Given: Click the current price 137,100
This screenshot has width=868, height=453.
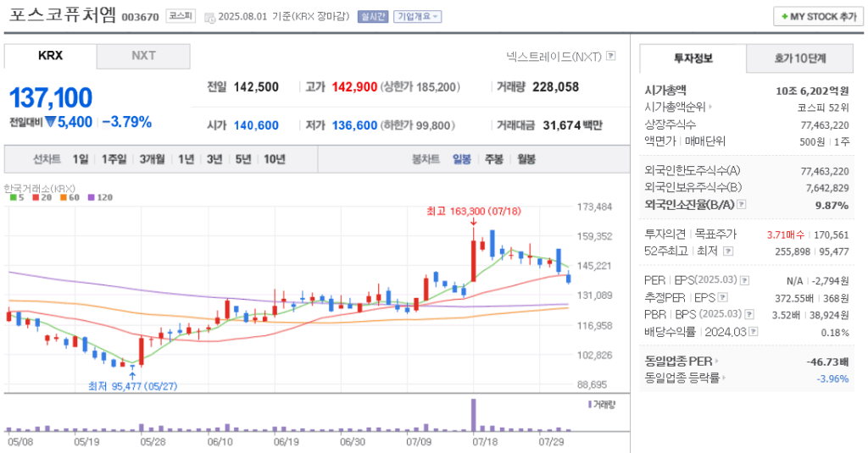Looking at the screenshot, I should (x=51, y=98).
